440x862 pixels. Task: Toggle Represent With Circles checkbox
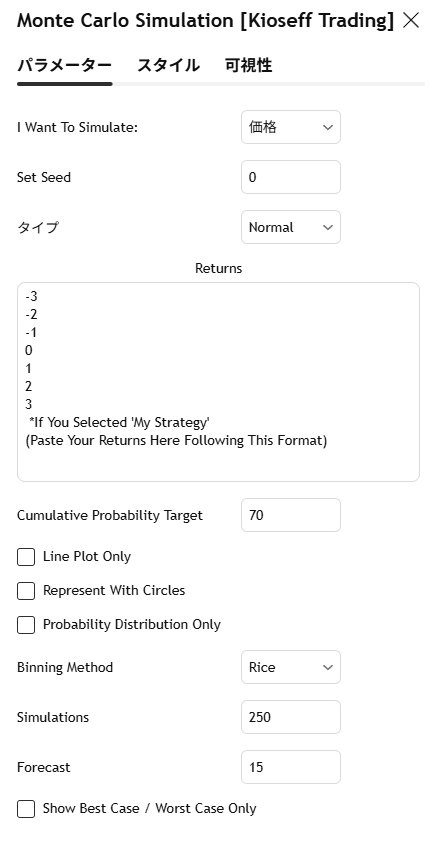[x=26, y=591]
